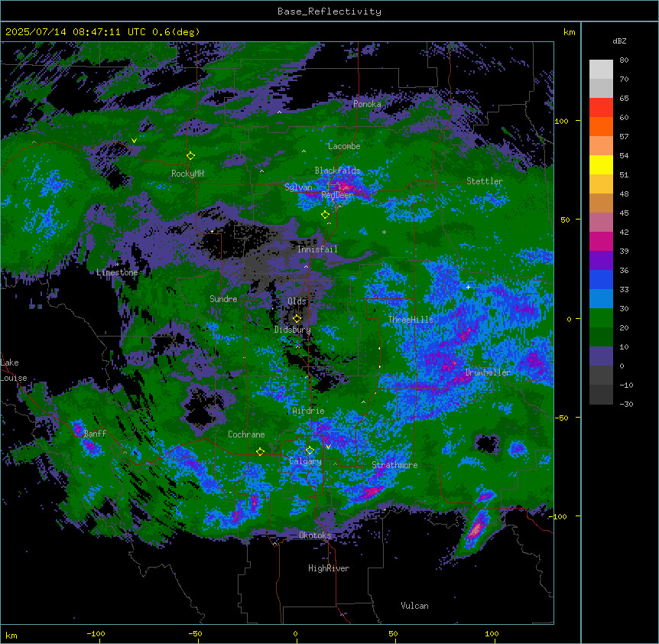659x644 pixels.
Task: Pick the red swatch between 65 and 60
Action: tap(601, 108)
